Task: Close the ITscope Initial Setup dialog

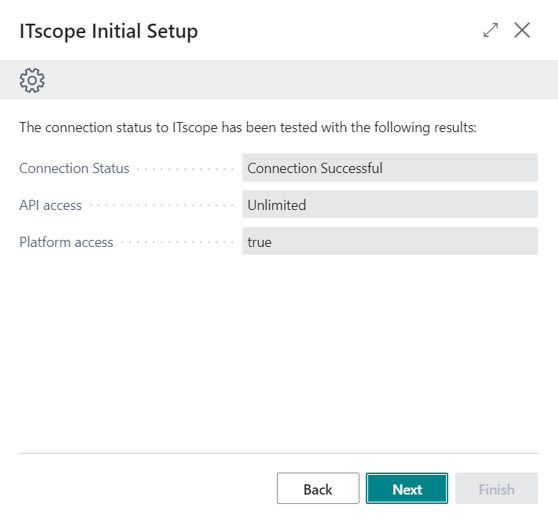Action: [522, 30]
